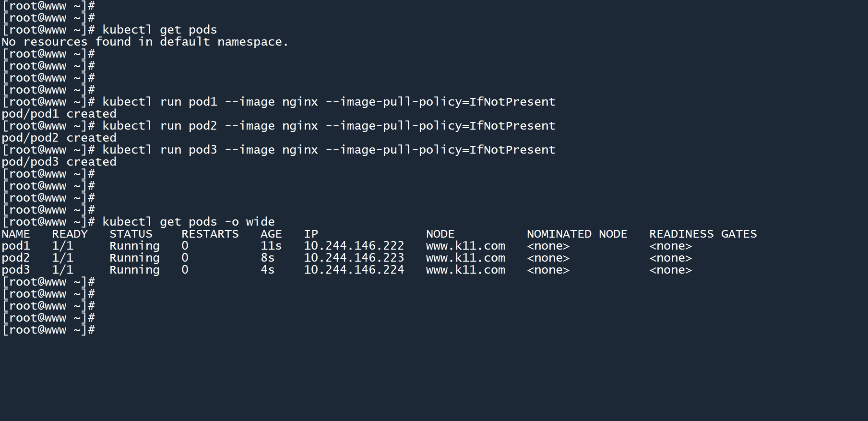
Task: Click the NAME column header
Action: (16, 234)
